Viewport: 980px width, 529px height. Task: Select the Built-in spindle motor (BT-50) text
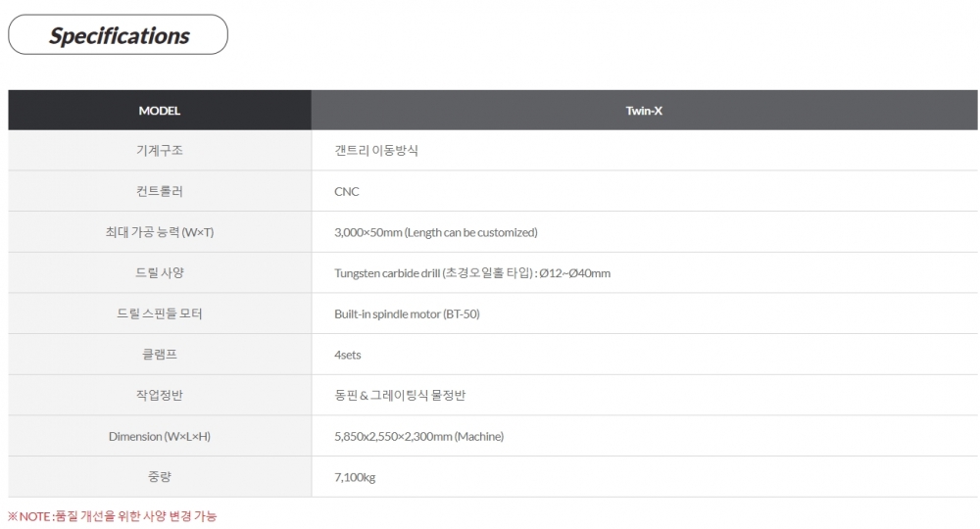[407, 314]
